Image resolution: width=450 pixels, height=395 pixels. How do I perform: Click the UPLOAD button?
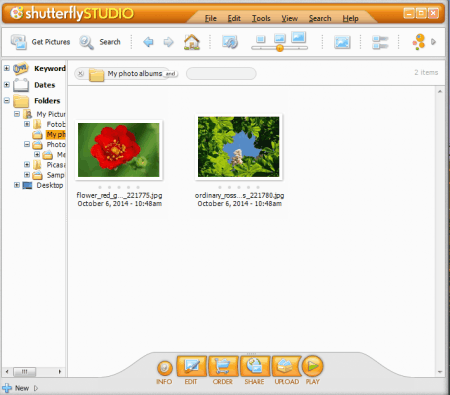click(x=287, y=366)
